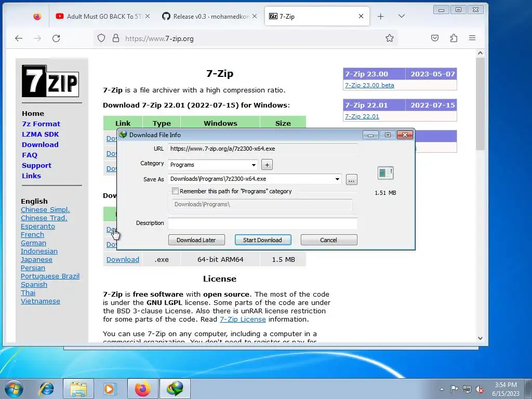Image resolution: width=532 pixels, height=399 pixels.
Task: Switch to the YouTube Adult Must GO BACK tab
Action: (103, 16)
